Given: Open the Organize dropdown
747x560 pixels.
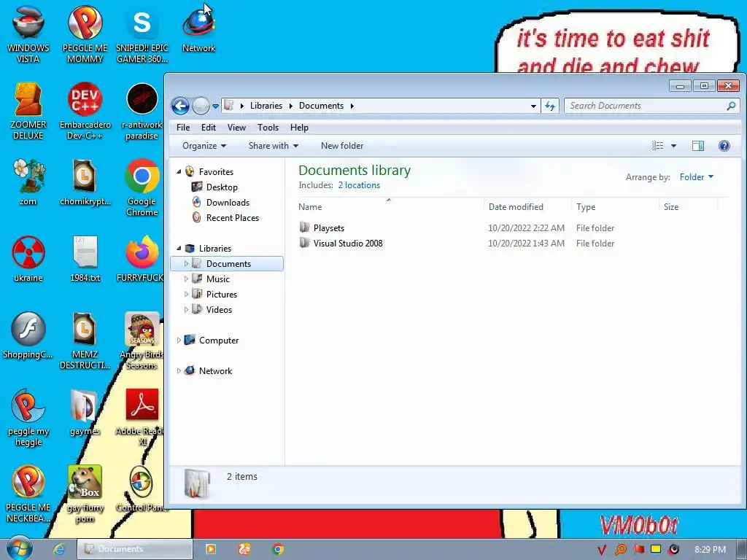Looking at the screenshot, I should [204, 146].
